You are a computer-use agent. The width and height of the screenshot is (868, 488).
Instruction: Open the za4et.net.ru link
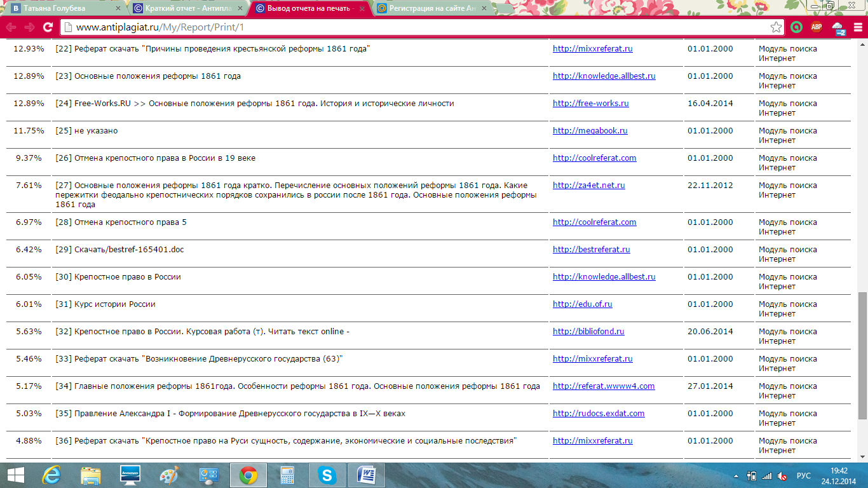coord(588,186)
